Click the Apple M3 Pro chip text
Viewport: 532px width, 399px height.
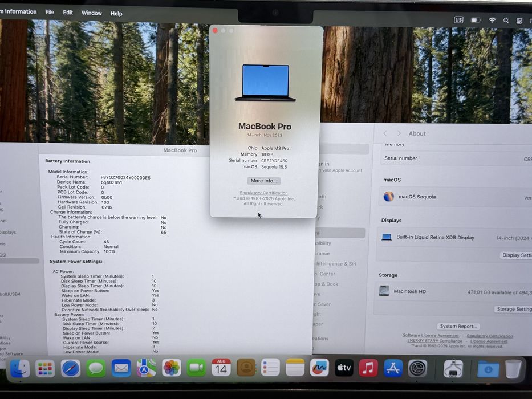point(275,148)
